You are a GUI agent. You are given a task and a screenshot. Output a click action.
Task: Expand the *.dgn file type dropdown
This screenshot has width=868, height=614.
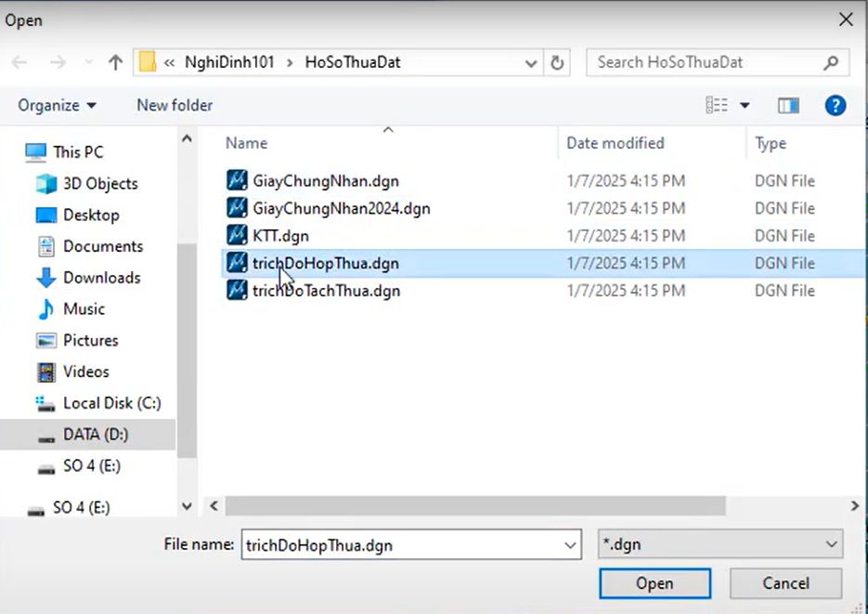pos(831,545)
